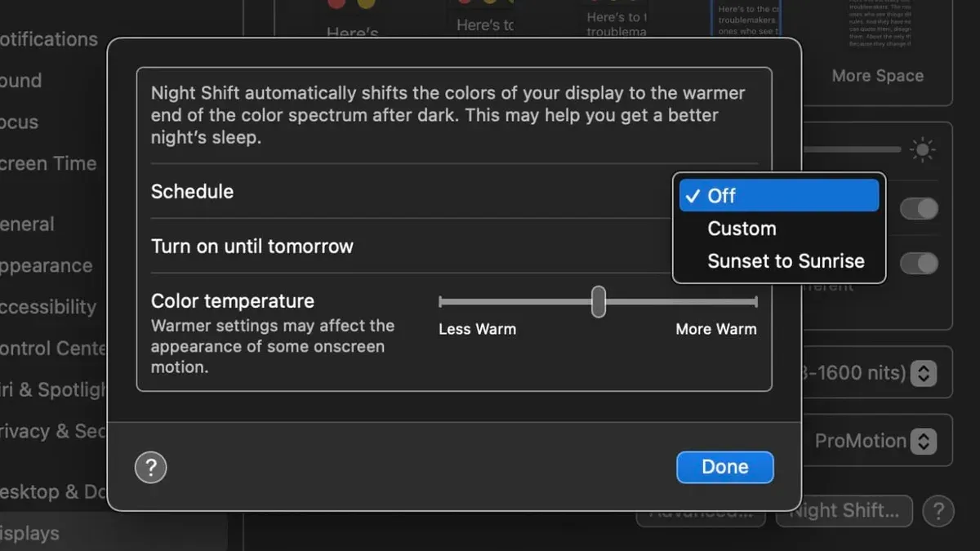The image size is (980, 551).
Task: Toggle the lower switch in Displays pane
Action: (919, 263)
